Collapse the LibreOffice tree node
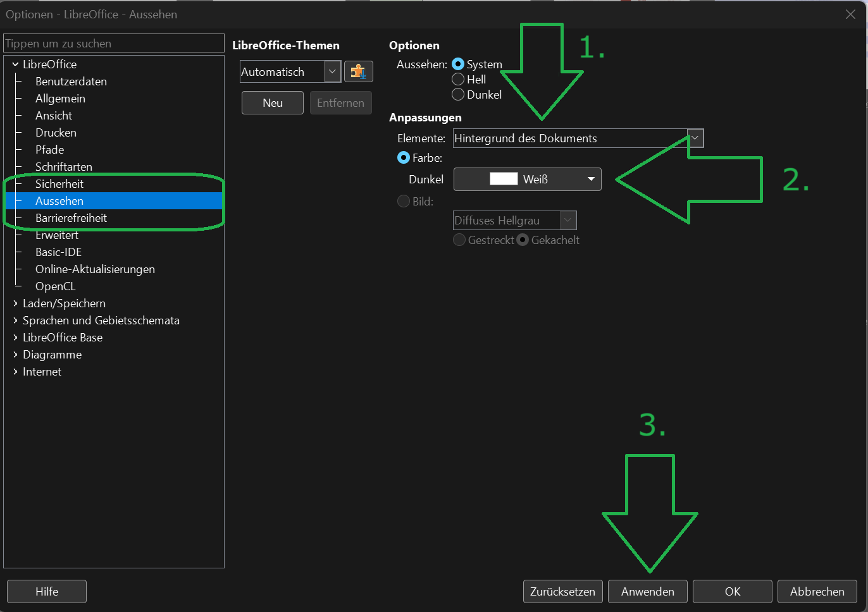Image resolution: width=868 pixels, height=612 pixels. point(15,64)
